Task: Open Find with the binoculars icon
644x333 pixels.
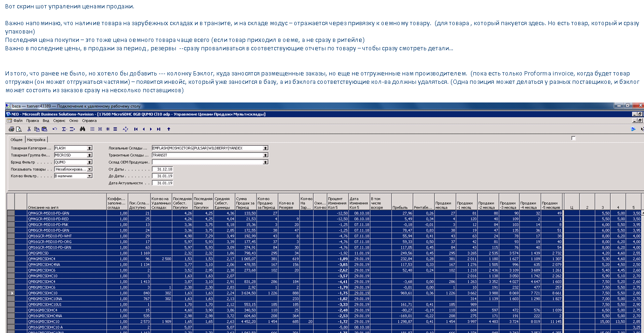Action: coord(82,129)
